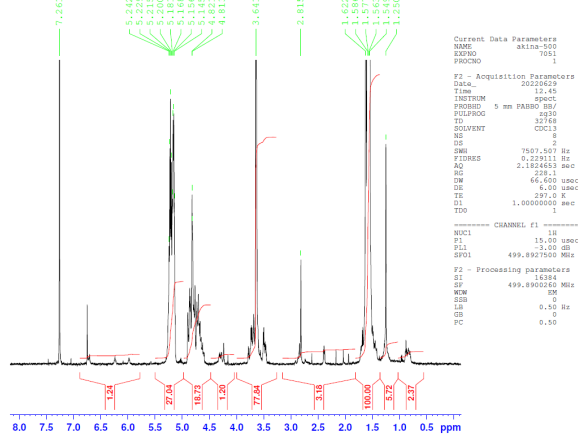Click the 2.37 integration value
585x437 pixels.
pyautogui.click(x=411, y=393)
